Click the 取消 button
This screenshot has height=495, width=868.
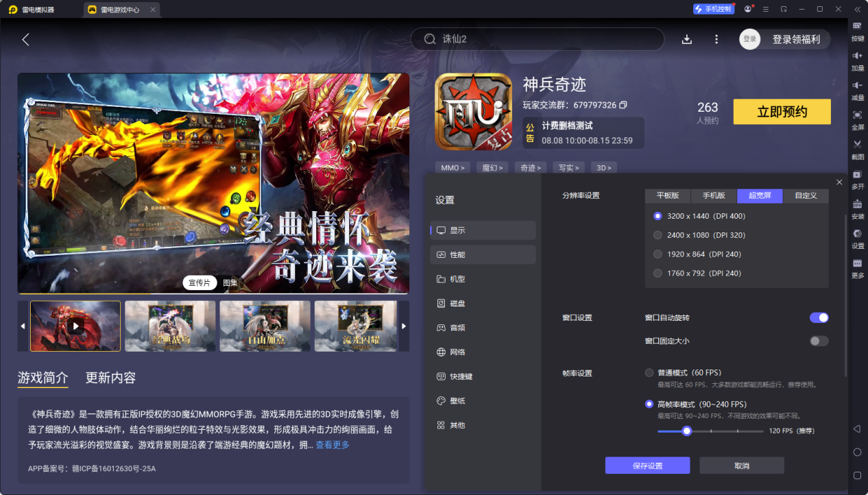[x=742, y=466]
